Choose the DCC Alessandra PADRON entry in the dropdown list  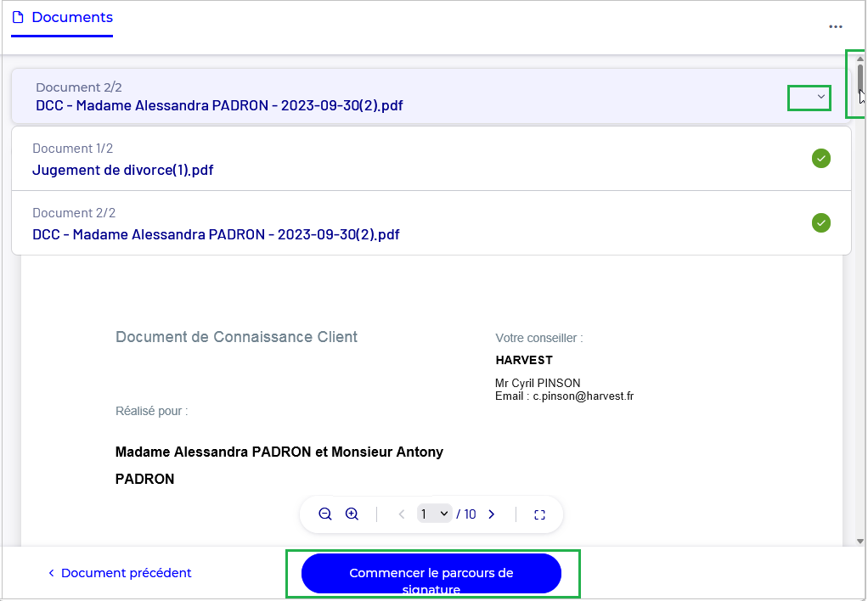(216, 234)
